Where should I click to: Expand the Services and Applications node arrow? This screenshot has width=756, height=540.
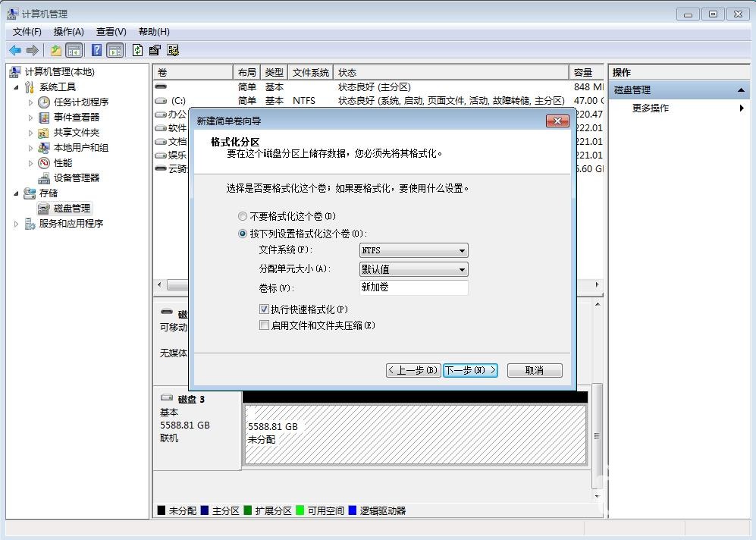[x=17, y=224]
